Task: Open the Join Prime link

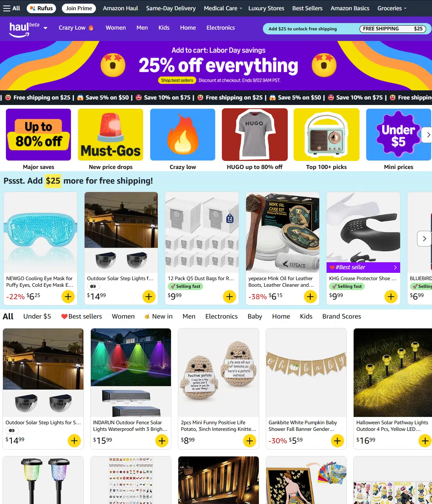Action: tap(79, 8)
